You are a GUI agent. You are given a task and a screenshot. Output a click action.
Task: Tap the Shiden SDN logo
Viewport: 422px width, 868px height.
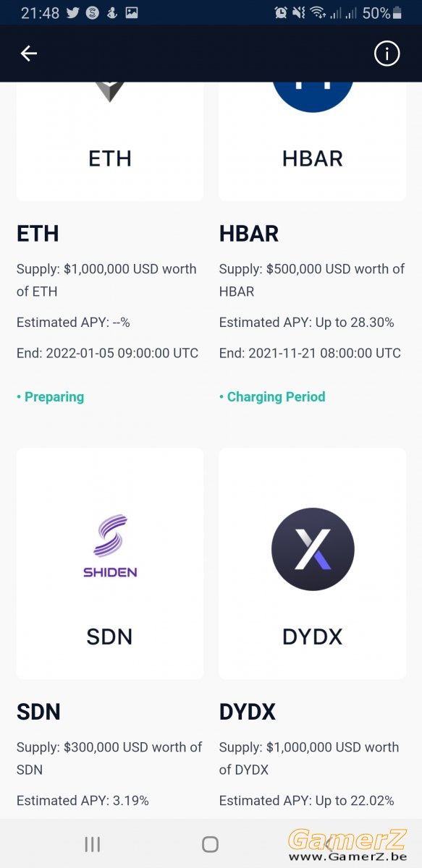pos(110,545)
